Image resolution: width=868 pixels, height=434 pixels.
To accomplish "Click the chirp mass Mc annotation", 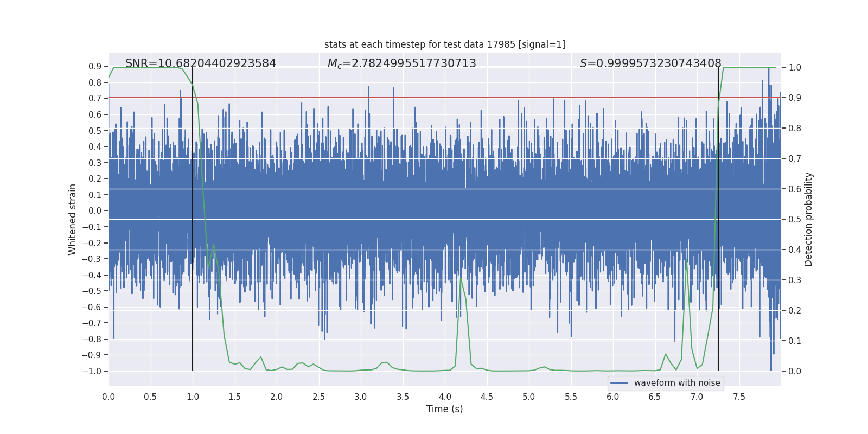I will [x=401, y=63].
